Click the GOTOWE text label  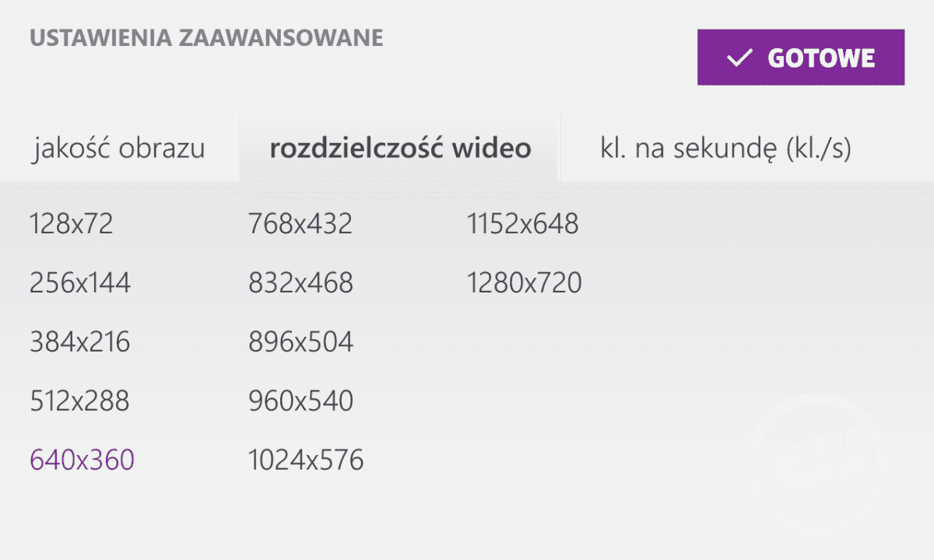821,58
